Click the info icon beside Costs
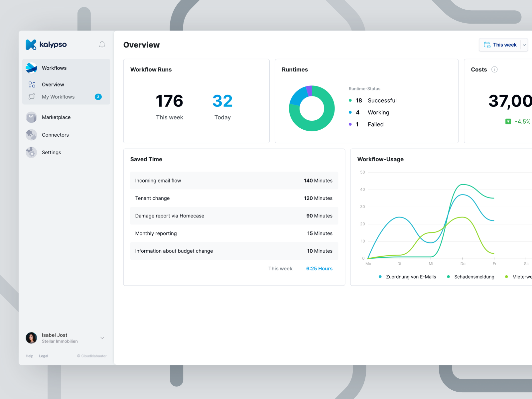The width and height of the screenshot is (532, 399). click(494, 69)
